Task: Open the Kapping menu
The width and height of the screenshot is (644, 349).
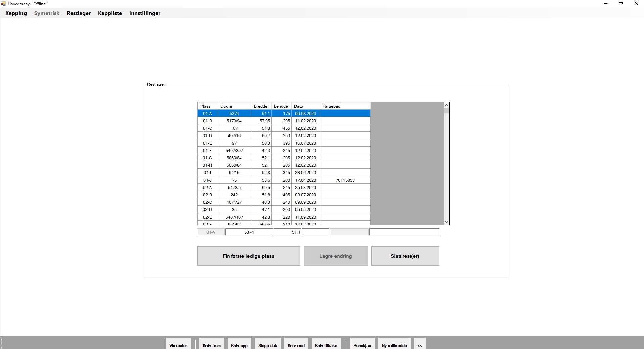Action: (16, 13)
